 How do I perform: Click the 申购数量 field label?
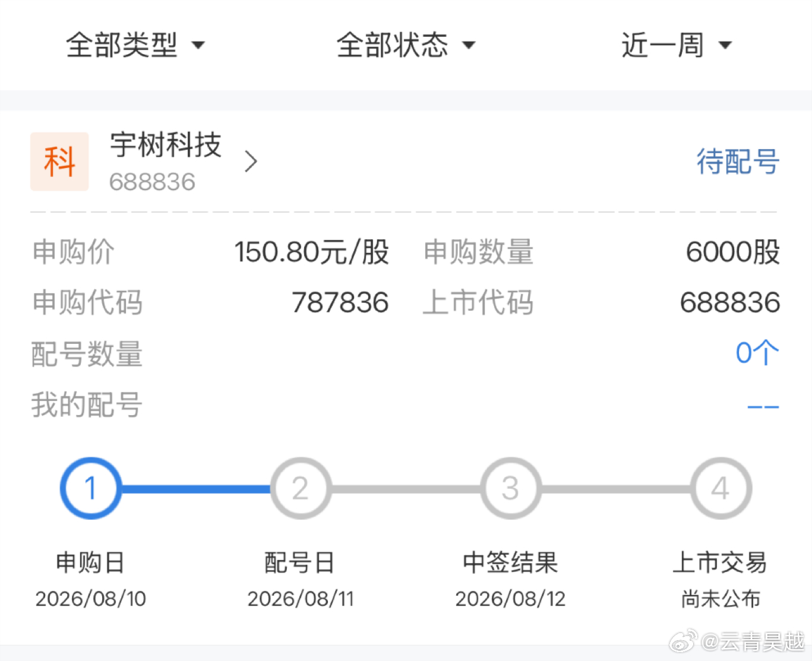pyautogui.click(x=478, y=252)
